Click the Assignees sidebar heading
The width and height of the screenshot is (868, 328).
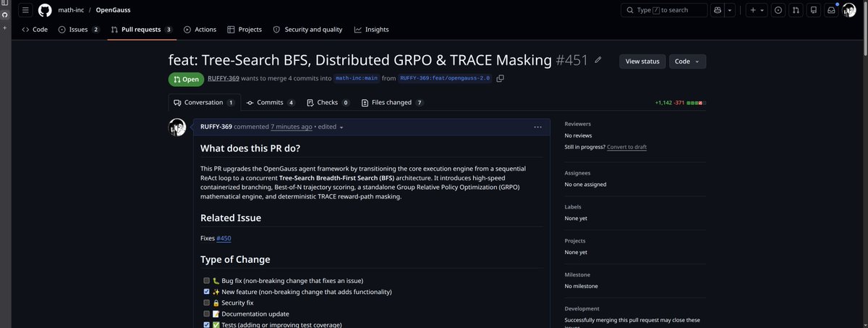[579, 174]
